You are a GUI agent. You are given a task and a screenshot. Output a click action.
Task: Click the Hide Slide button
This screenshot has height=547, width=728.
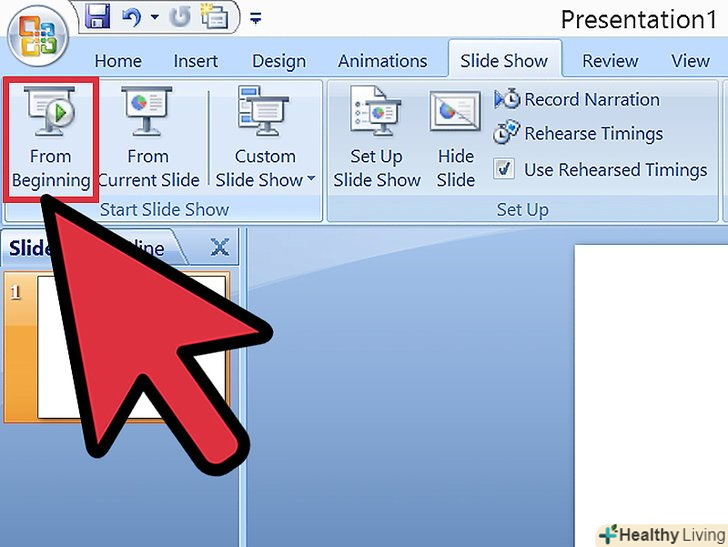click(455, 138)
